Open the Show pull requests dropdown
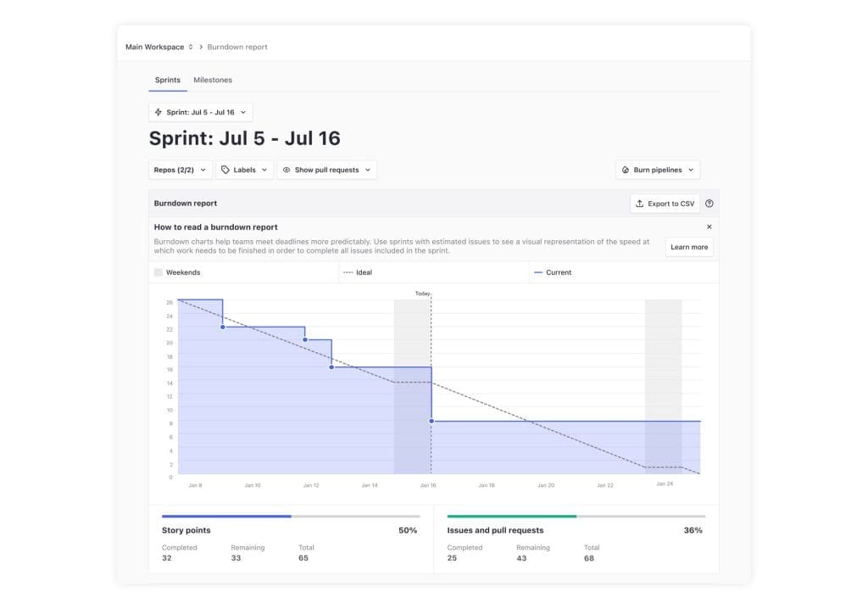 (326, 171)
